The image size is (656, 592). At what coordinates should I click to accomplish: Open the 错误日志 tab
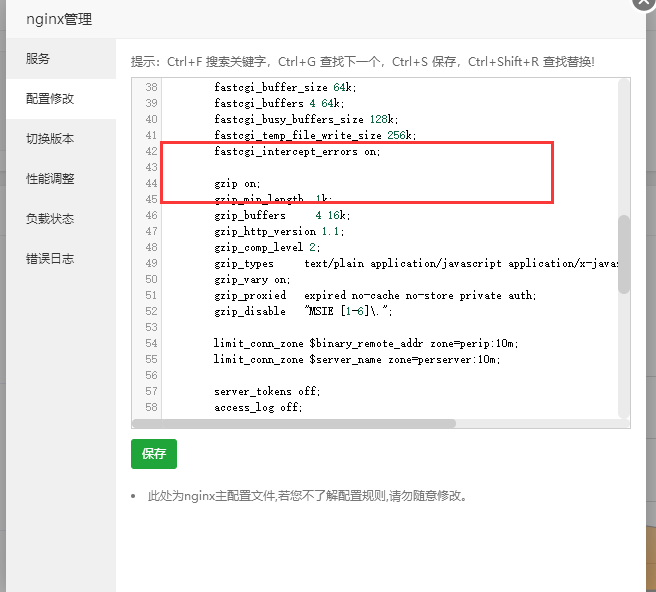point(61,259)
